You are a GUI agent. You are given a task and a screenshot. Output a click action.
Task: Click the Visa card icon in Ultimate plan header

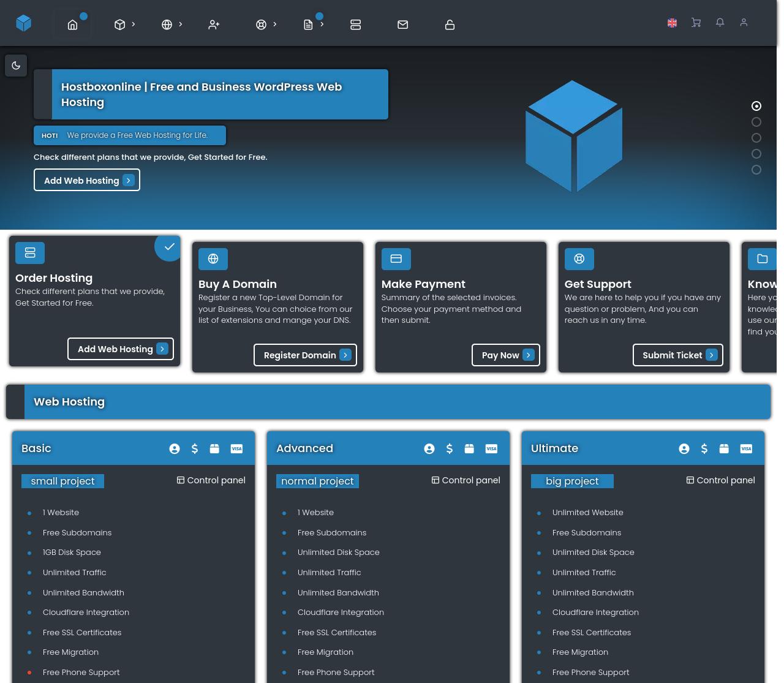(x=746, y=449)
